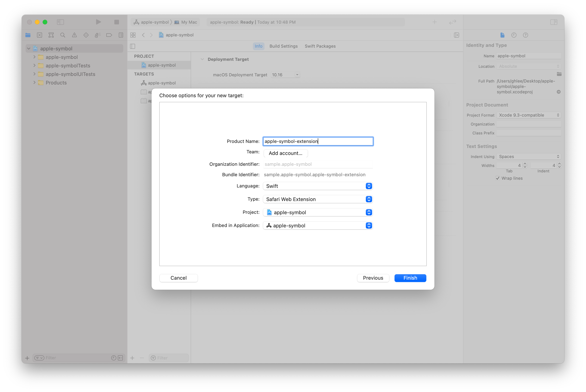Screen dimensions: 586x392
Task: Increment the Tab width stepper
Action: (525, 164)
